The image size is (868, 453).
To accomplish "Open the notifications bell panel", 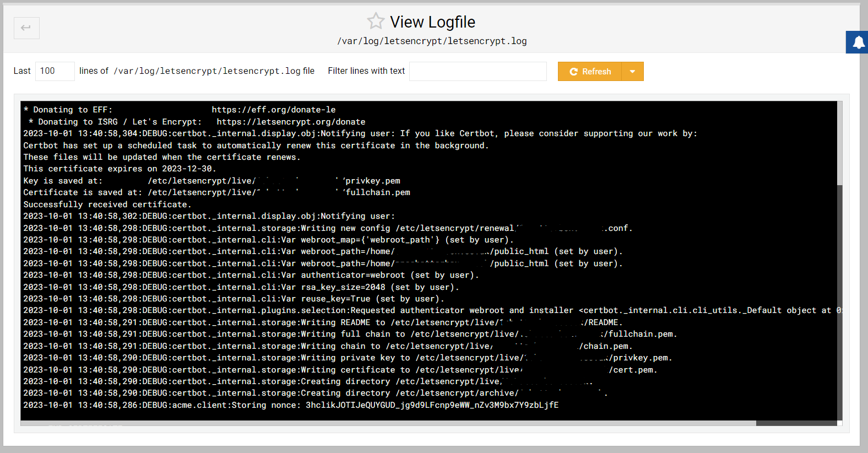I will (x=858, y=42).
